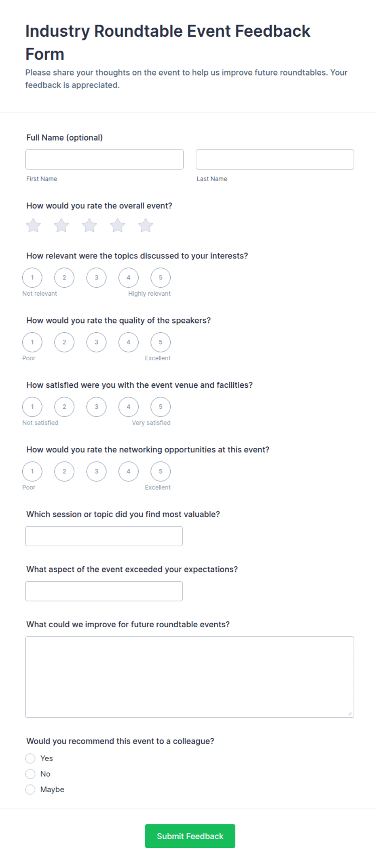
Task: Rate the overall event one star
Action: point(33,225)
